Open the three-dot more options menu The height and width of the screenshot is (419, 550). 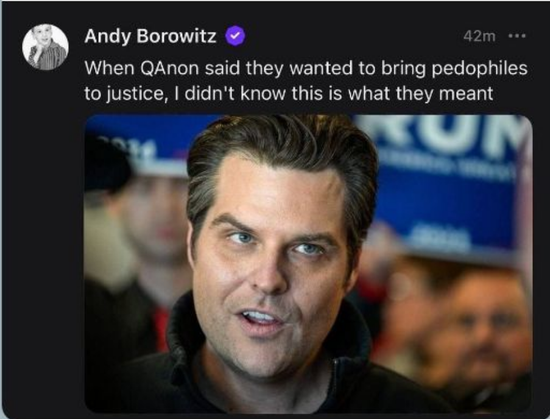517,35
